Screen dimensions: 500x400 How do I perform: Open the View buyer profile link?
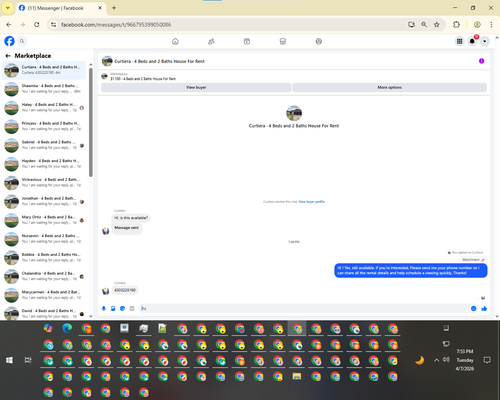coord(312,202)
